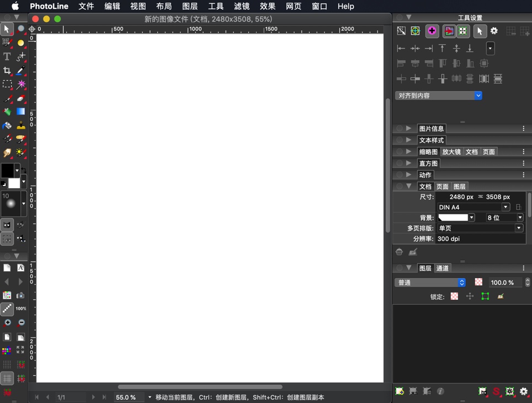Image resolution: width=532 pixels, height=403 pixels.
Task: Toggle the transparency lock in the Layers panel
Action: click(x=454, y=296)
